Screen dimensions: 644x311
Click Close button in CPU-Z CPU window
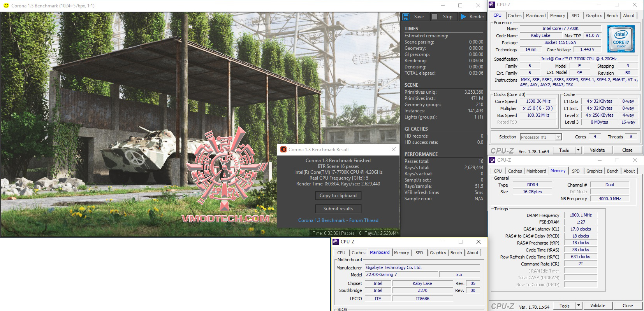tap(627, 150)
